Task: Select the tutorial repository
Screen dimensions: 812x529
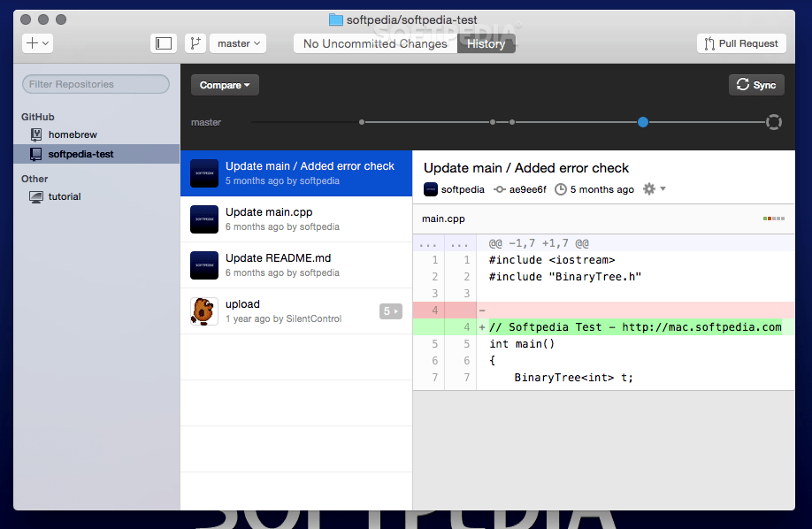Action: [96, 196]
